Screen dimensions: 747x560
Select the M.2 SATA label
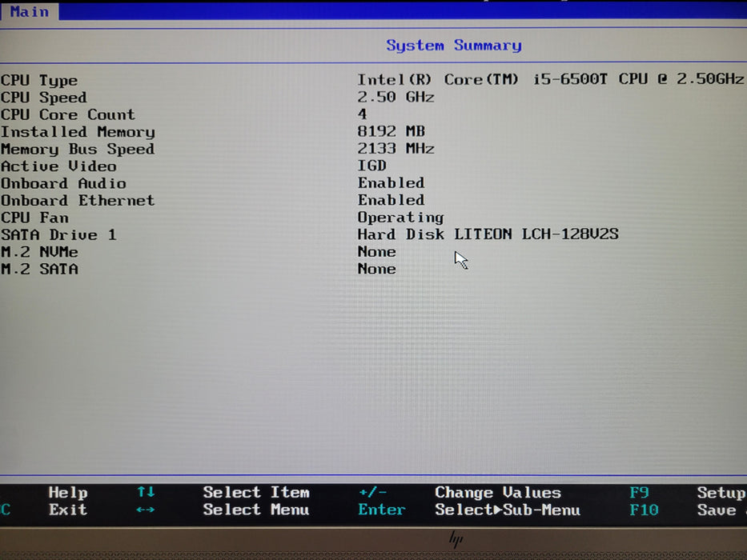coord(39,269)
